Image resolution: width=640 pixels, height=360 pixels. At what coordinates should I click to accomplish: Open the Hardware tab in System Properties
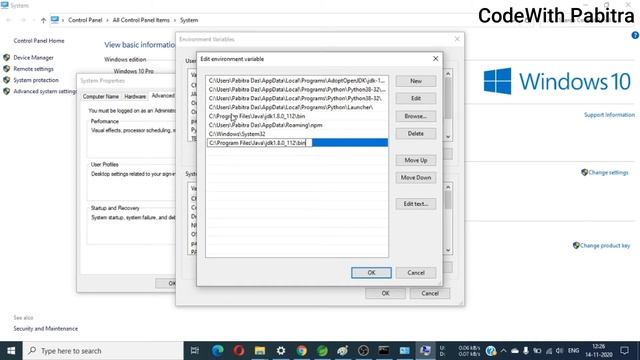click(x=135, y=97)
